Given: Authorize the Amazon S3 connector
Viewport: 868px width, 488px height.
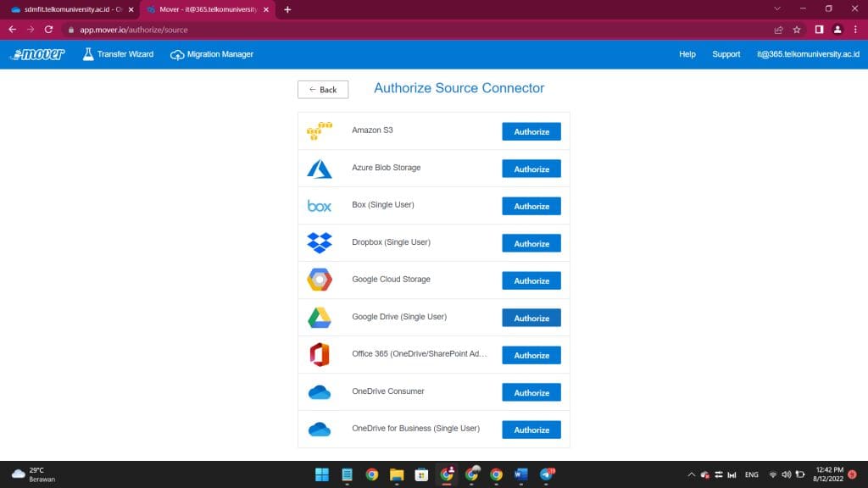Looking at the screenshot, I should [531, 131].
